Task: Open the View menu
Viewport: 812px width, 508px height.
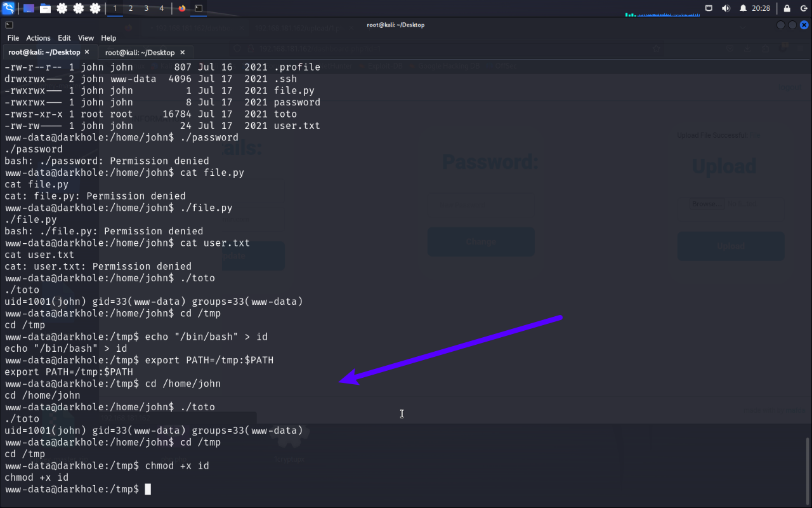Action: point(86,38)
